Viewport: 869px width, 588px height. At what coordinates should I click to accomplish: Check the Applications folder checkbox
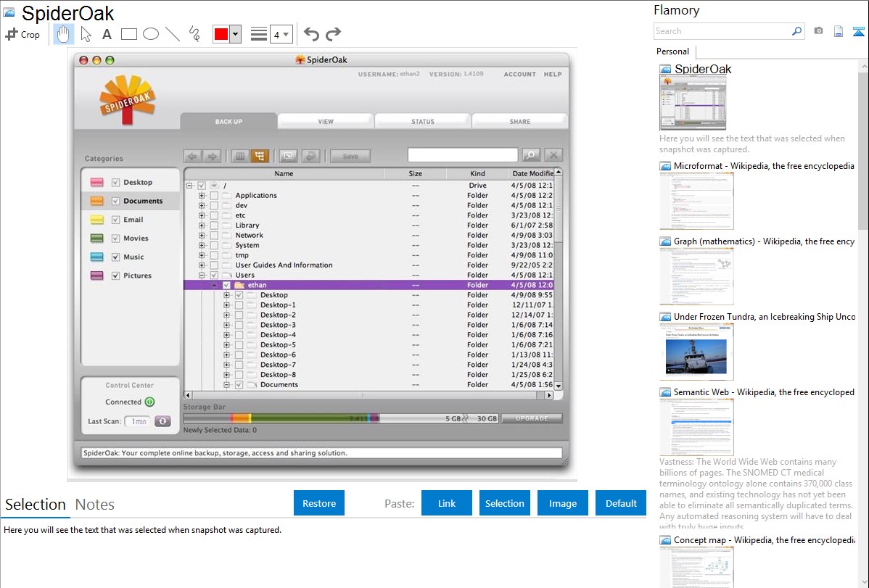(x=214, y=196)
